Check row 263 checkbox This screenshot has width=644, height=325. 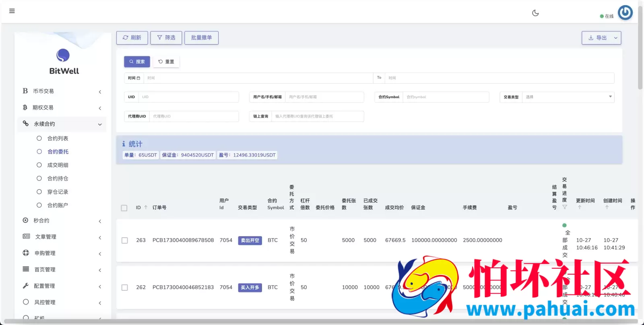coord(125,241)
